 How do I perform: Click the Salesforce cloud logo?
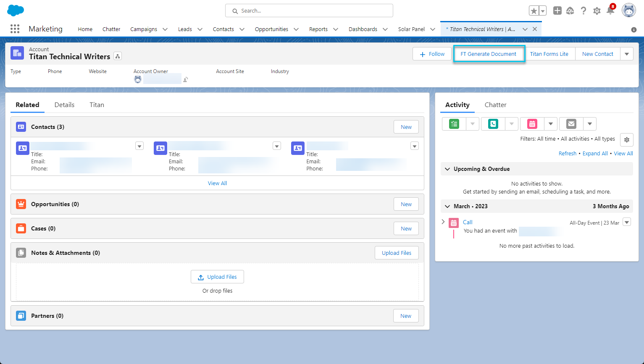(x=16, y=10)
